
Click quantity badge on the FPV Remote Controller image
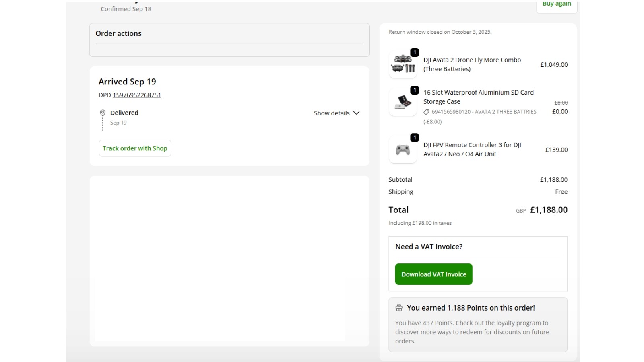(415, 138)
